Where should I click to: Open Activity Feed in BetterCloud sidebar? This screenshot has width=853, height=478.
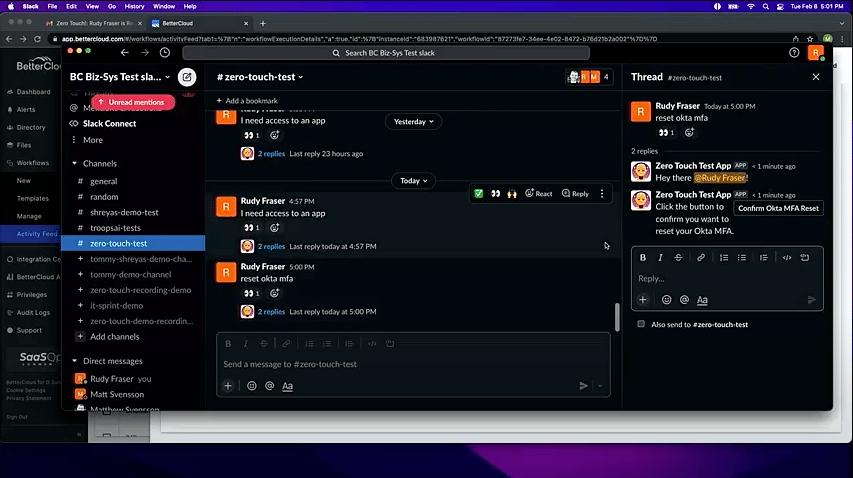pyautogui.click(x=36, y=234)
